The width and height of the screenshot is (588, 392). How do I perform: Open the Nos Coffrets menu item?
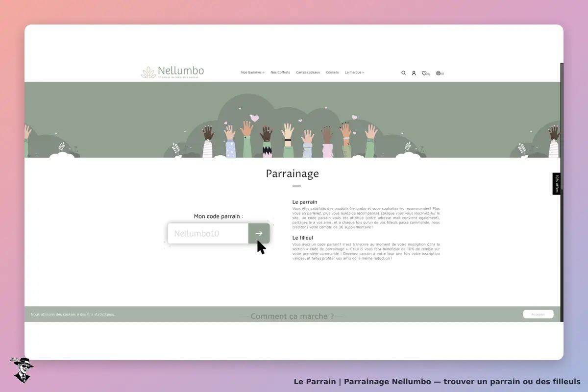280,73
